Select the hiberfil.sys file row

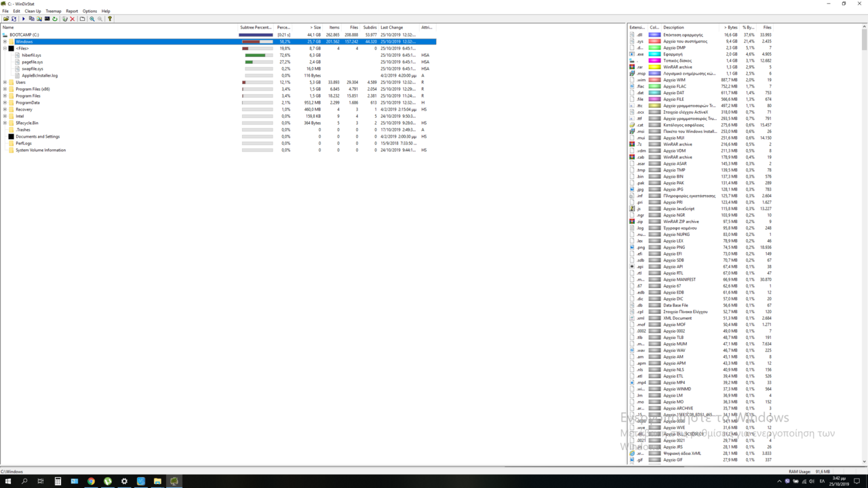(x=31, y=55)
